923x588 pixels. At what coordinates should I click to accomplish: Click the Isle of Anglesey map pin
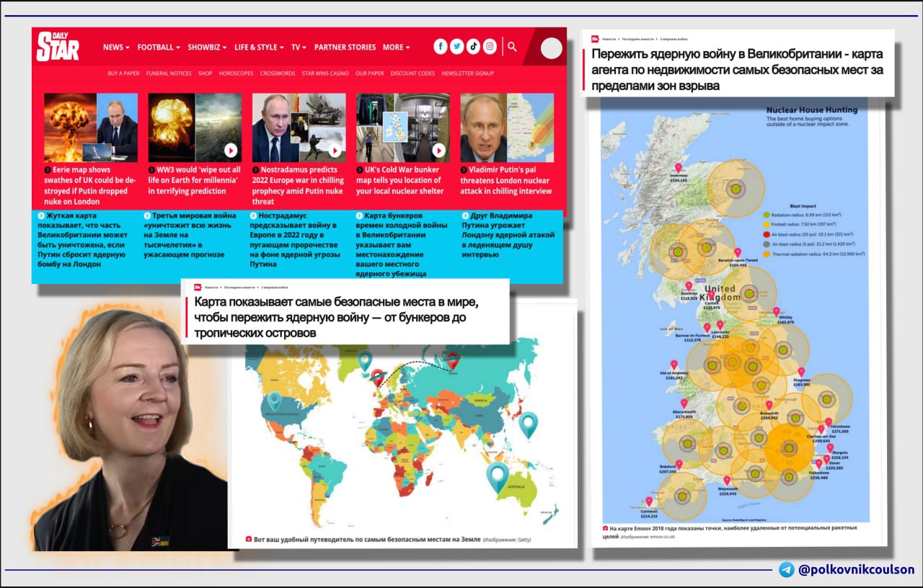(674, 365)
